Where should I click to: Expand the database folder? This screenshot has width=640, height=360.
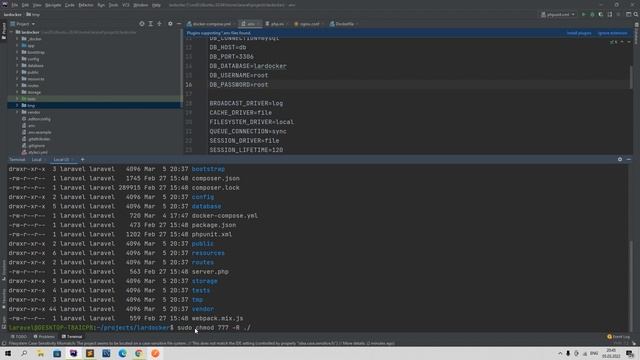pyautogui.click(x=17, y=65)
